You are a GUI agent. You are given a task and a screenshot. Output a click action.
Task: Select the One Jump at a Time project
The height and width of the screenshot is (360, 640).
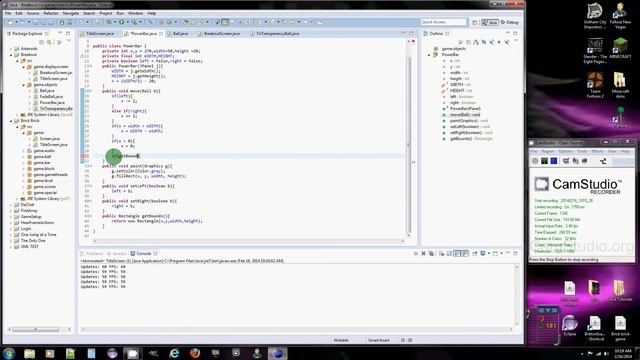coord(38,235)
